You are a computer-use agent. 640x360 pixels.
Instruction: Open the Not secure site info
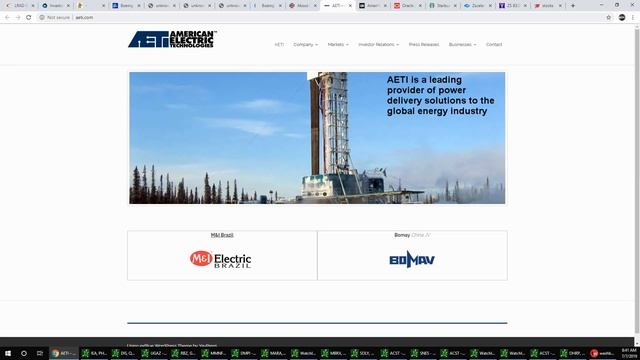tap(55, 18)
